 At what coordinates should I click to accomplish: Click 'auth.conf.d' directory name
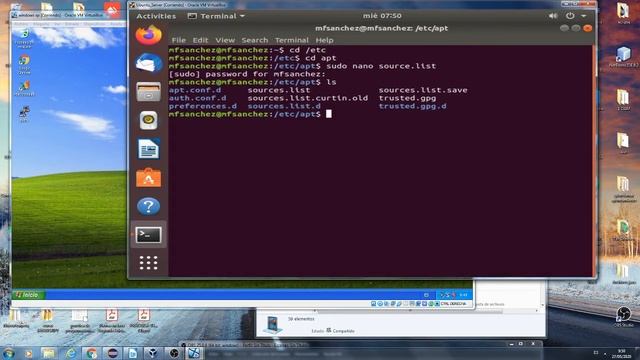point(197,98)
